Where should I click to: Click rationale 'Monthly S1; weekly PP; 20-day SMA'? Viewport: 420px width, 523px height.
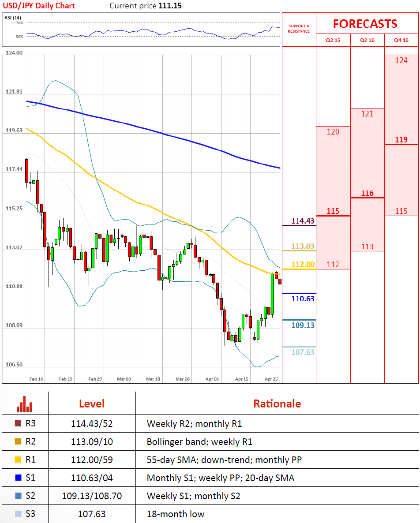[221, 478]
